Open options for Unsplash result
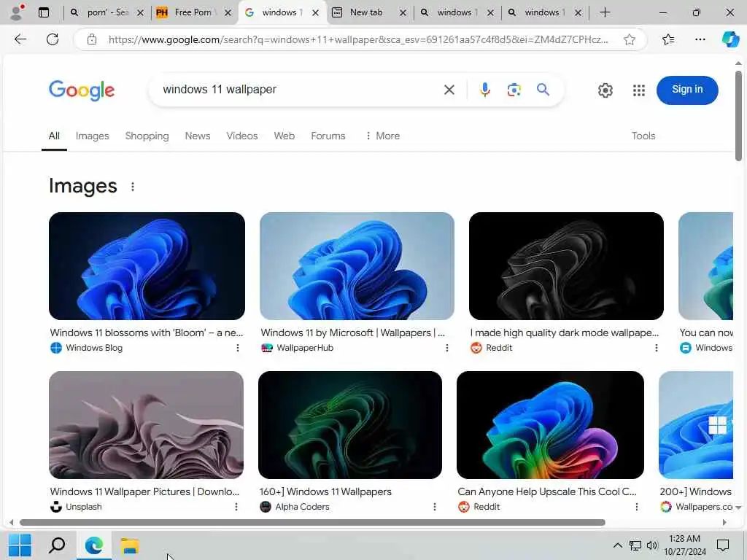The image size is (747, 560). [236, 507]
